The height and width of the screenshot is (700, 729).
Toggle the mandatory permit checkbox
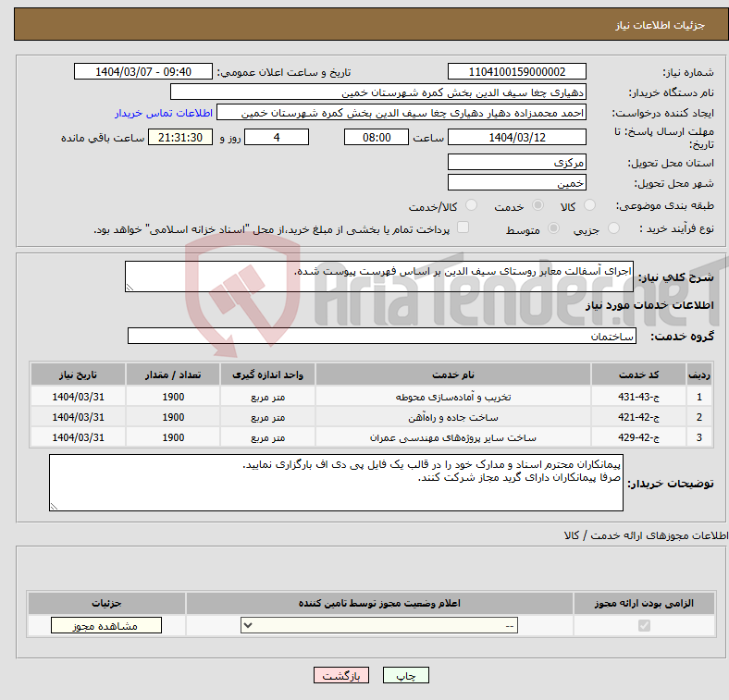click(x=644, y=626)
